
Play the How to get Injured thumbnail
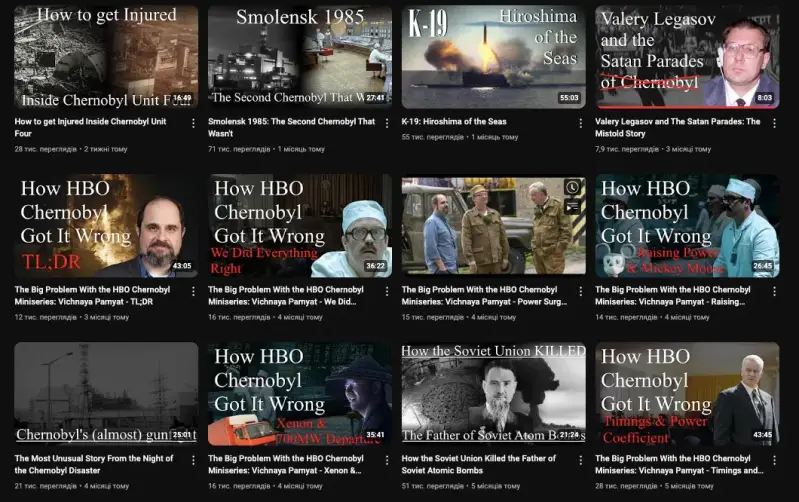coord(106,57)
